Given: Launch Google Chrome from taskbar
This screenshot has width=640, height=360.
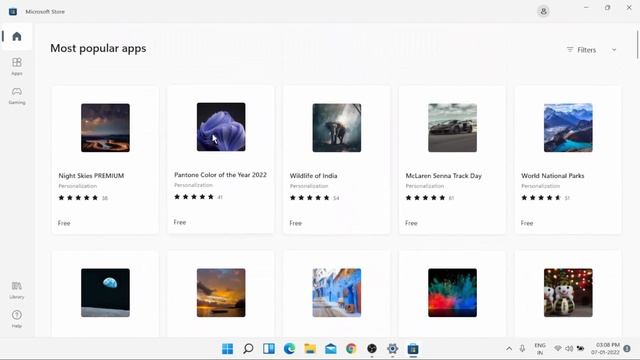Looking at the screenshot, I should point(351,349).
